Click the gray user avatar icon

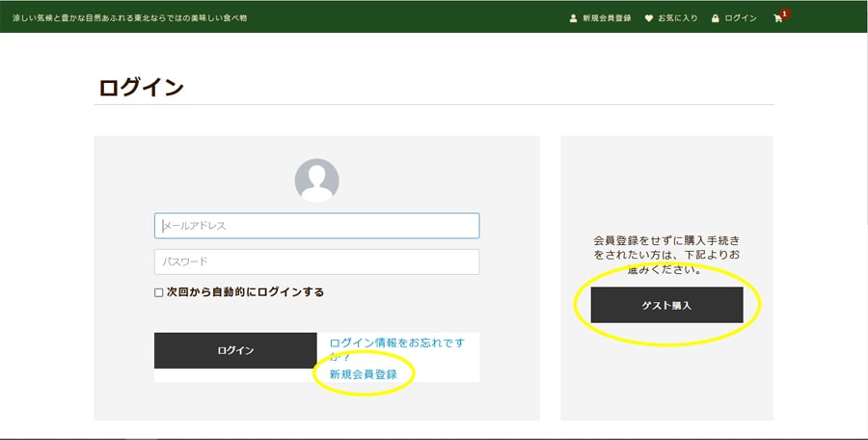316,180
